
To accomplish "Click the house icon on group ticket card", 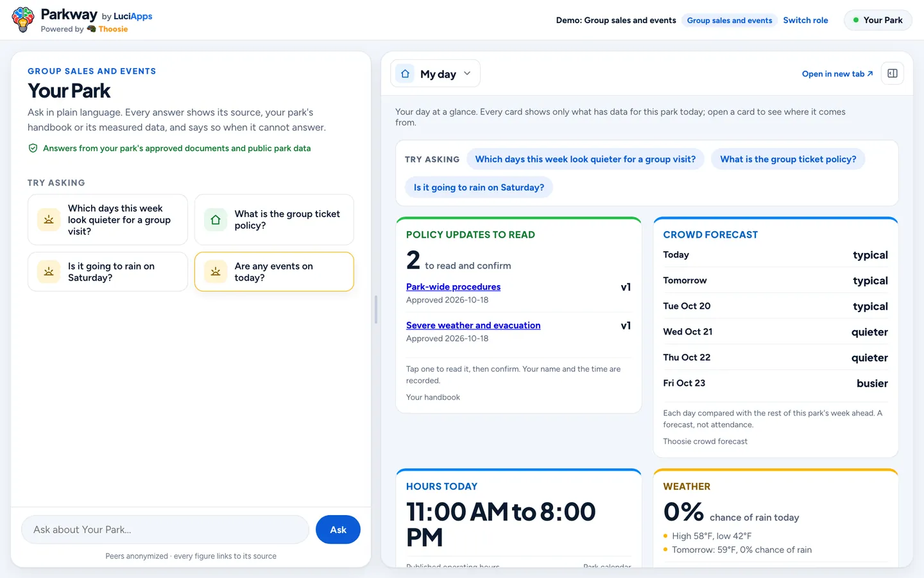I will (216, 220).
